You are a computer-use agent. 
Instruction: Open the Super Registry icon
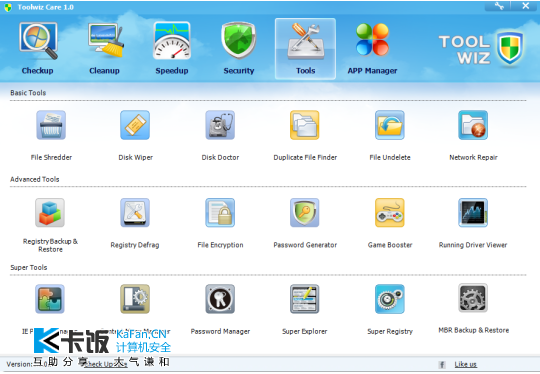(390, 299)
